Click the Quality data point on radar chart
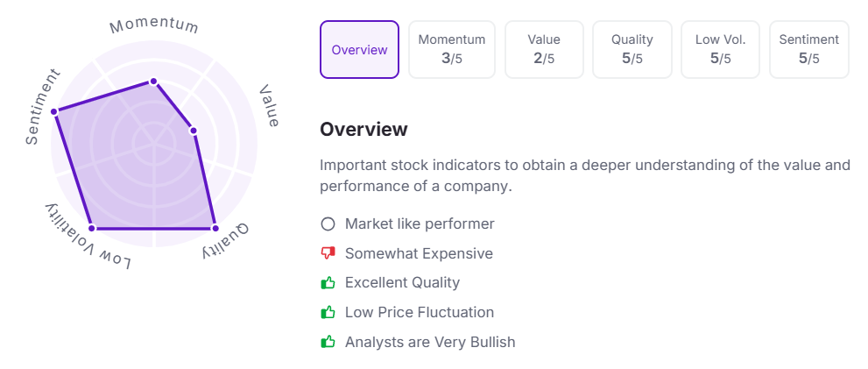 coord(215,228)
